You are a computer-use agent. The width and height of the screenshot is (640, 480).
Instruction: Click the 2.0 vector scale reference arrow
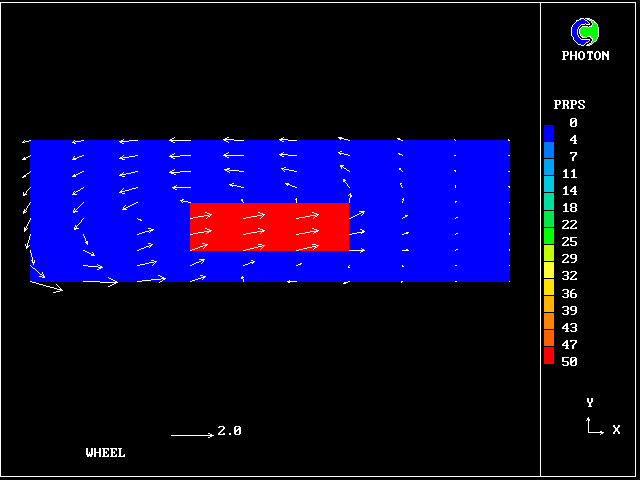(x=191, y=435)
